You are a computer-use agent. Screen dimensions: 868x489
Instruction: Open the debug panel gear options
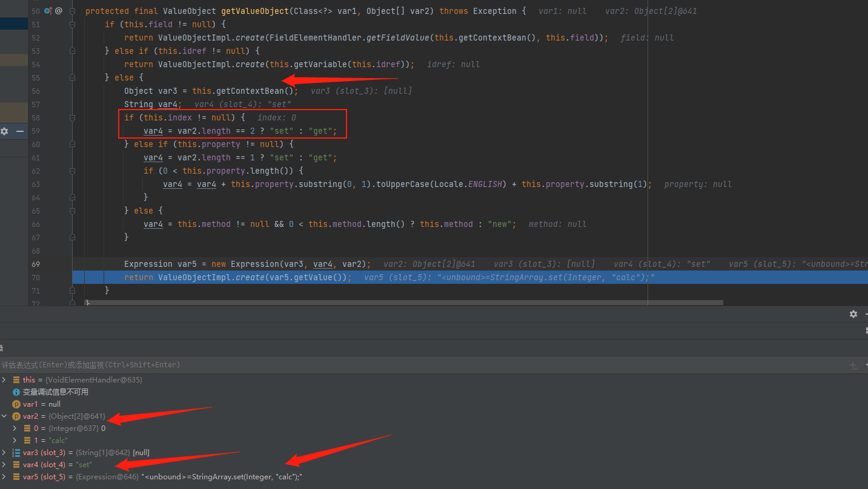coord(853,314)
